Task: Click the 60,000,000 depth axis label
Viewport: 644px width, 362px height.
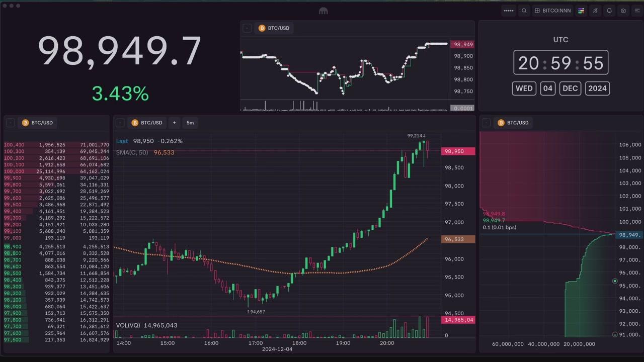Action: [508, 344]
